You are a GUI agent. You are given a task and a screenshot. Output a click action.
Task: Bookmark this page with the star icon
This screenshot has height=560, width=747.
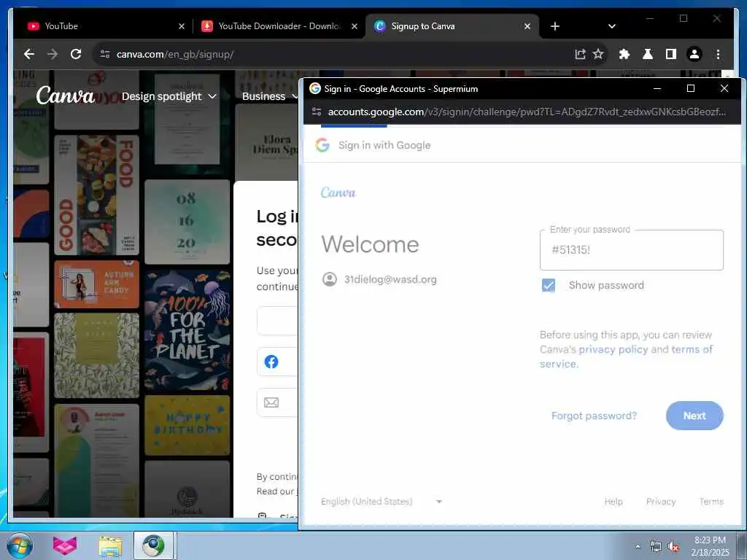click(598, 54)
